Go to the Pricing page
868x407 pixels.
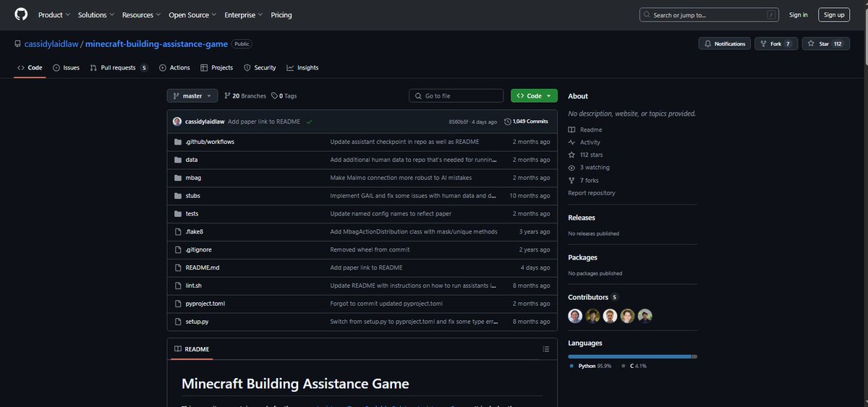281,14
